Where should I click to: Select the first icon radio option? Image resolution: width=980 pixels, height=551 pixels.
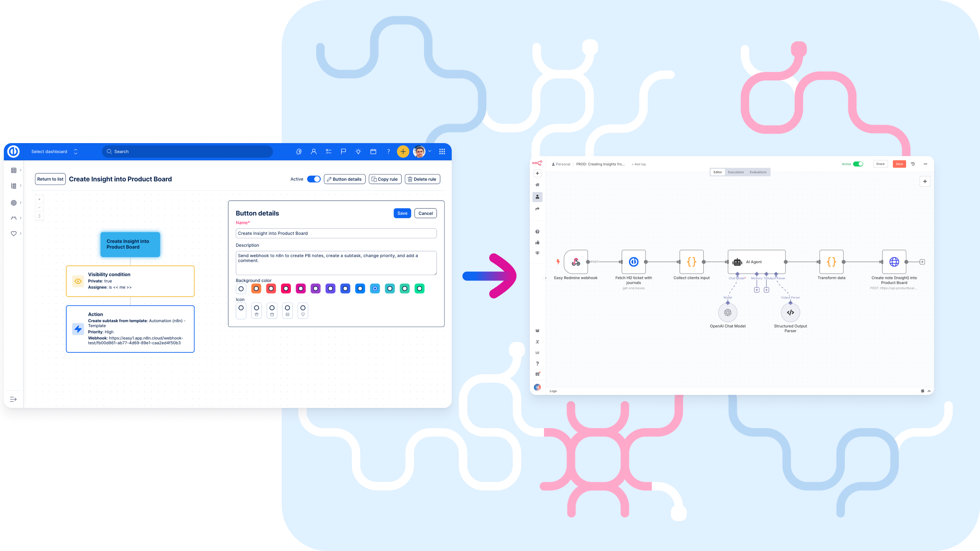click(241, 308)
